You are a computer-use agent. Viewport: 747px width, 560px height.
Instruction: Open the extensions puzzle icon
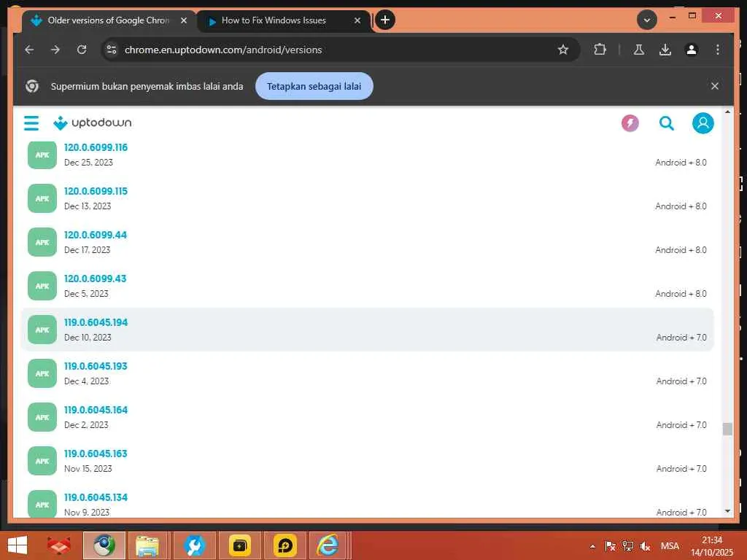(600, 50)
